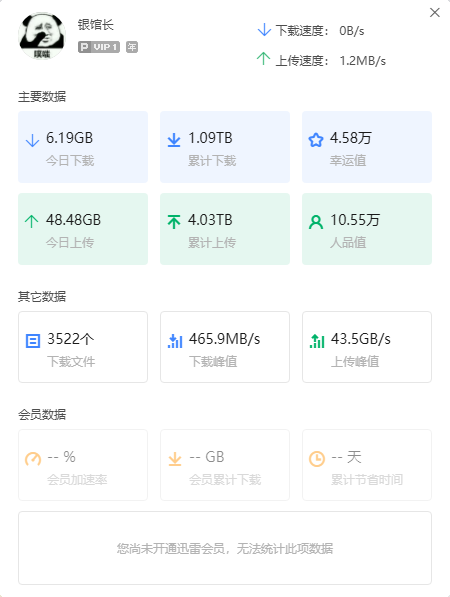Image resolution: width=450 pixels, height=597 pixels.
Task: Click the 年 annual member badge
Action: click(132, 47)
